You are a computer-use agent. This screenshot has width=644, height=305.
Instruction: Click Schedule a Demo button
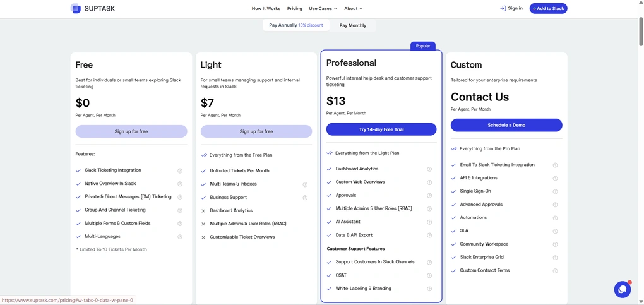pos(506,125)
